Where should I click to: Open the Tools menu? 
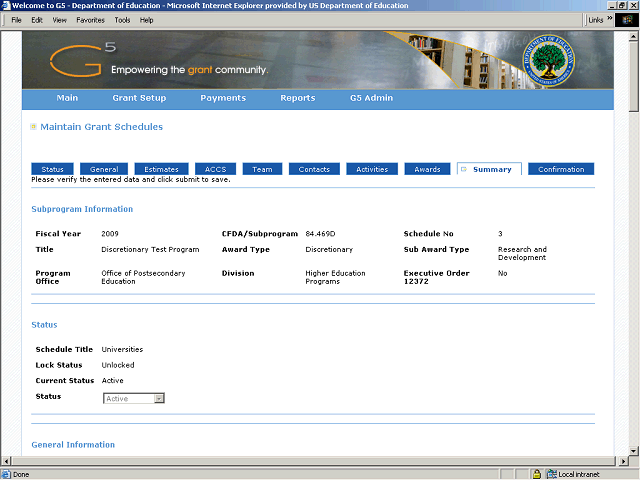(122, 20)
